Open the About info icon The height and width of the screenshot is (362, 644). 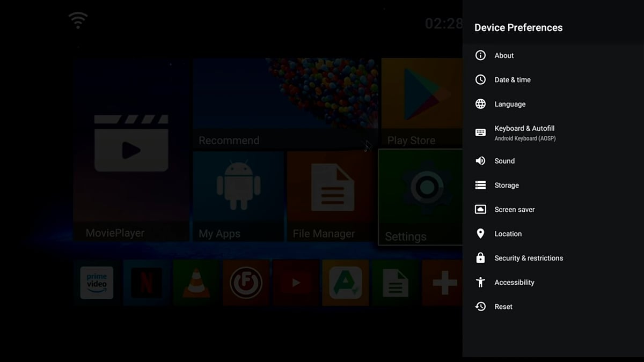[x=481, y=55]
